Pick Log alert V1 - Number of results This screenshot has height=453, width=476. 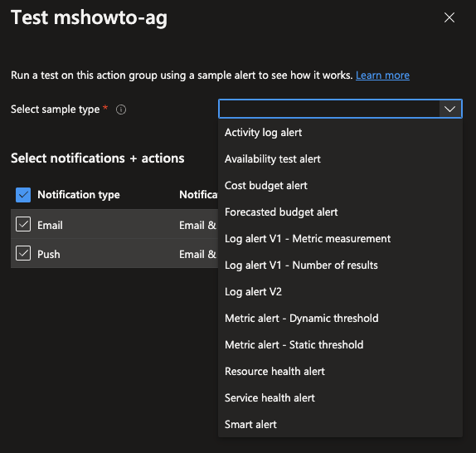point(340,265)
